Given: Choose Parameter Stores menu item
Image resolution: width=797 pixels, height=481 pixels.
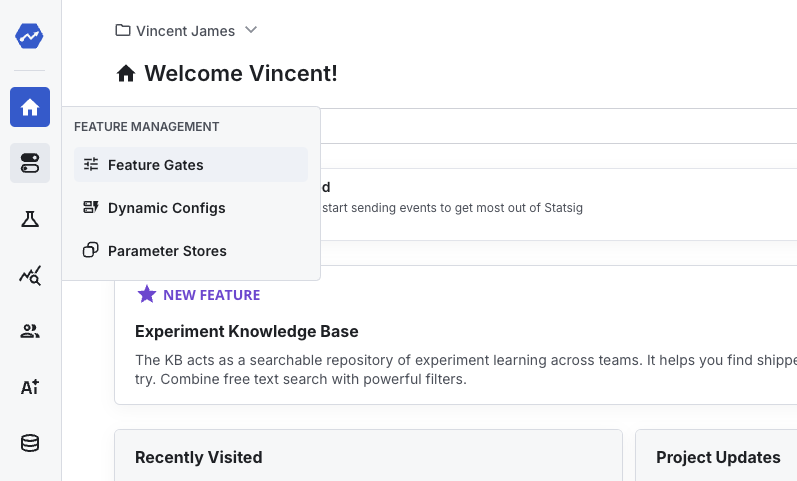Looking at the screenshot, I should (167, 251).
